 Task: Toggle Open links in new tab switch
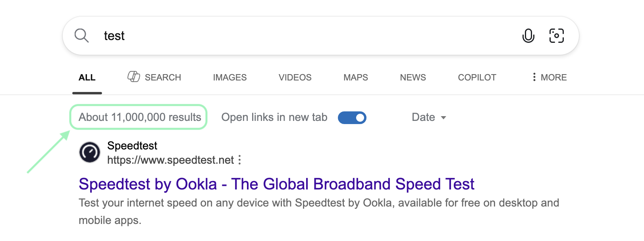tap(352, 118)
